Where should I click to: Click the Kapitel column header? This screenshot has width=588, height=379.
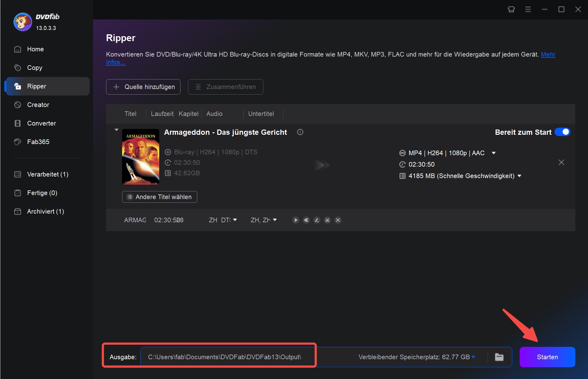pos(189,114)
